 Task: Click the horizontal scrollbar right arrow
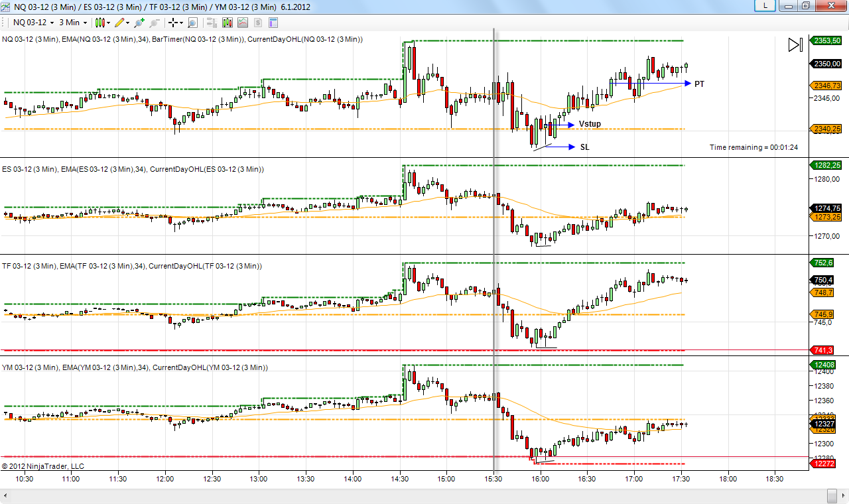coord(844,496)
